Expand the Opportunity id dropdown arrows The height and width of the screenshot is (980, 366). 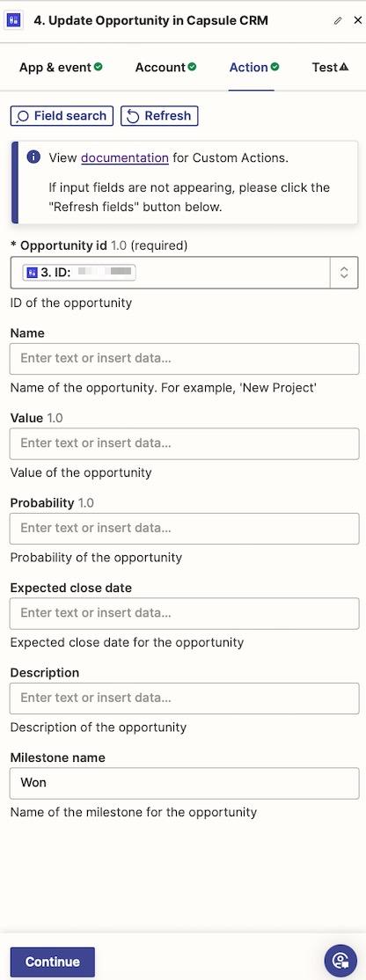pyautogui.click(x=343, y=273)
